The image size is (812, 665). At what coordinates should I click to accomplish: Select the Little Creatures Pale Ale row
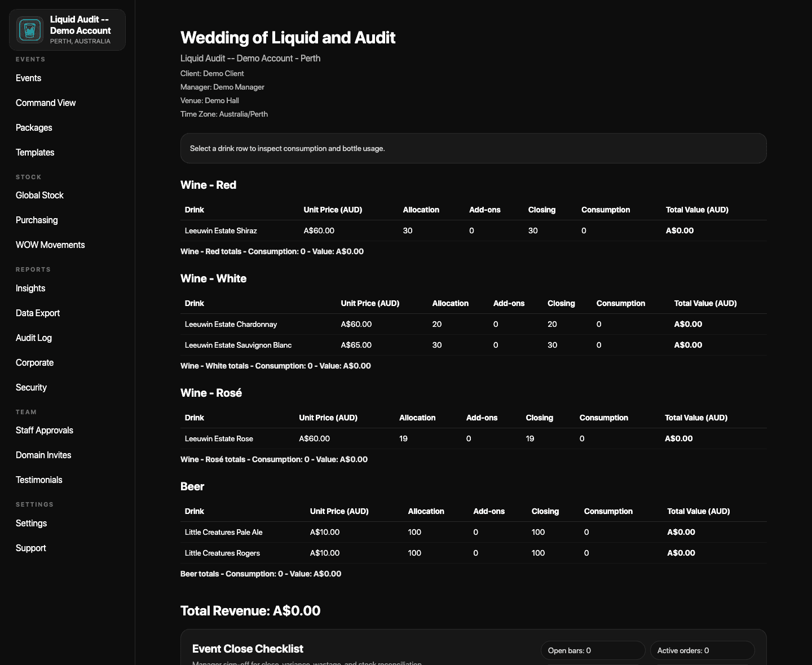474,532
